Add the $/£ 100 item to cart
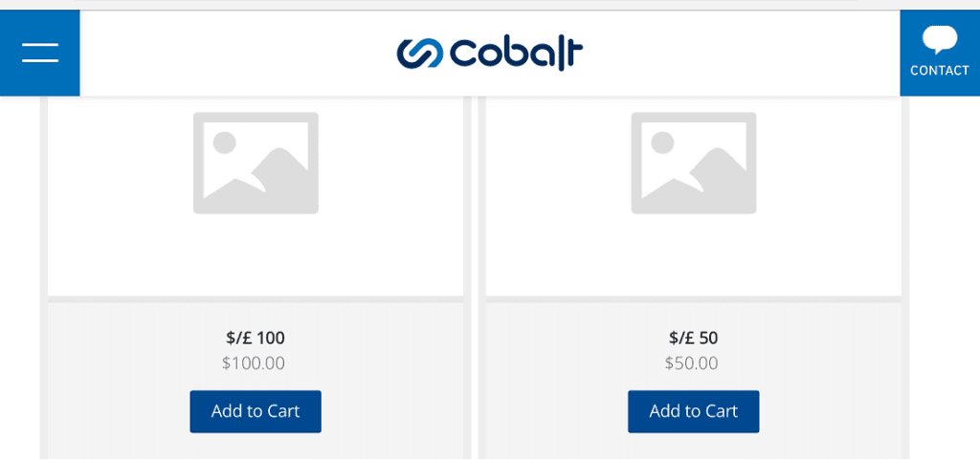Image resolution: width=980 pixels, height=460 pixels. click(256, 411)
